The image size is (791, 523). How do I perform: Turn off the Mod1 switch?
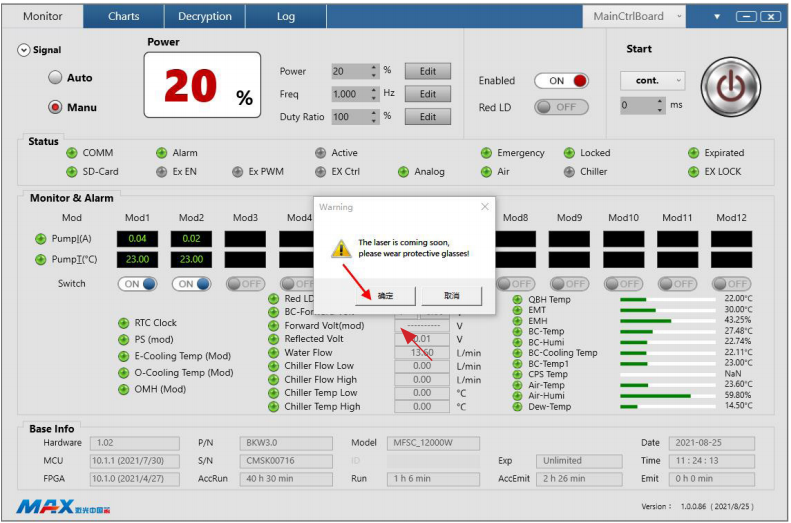[x=137, y=284]
